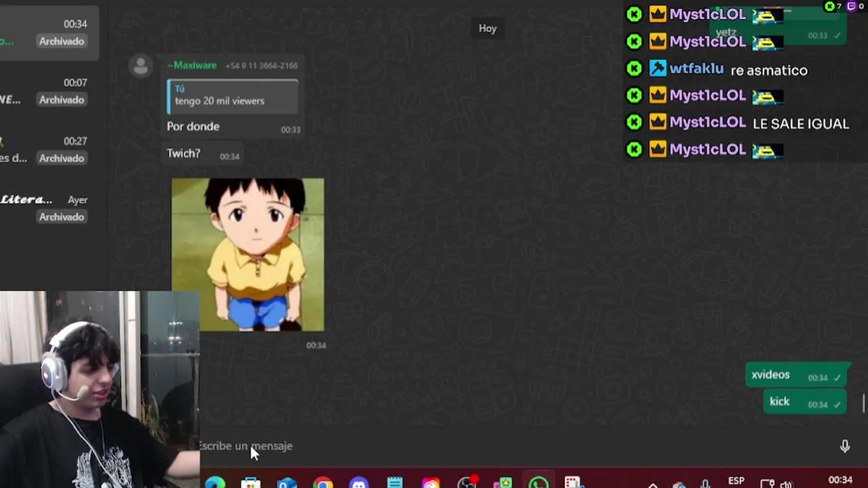Open Microsoft Edge from the taskbar

pos(215,483)
